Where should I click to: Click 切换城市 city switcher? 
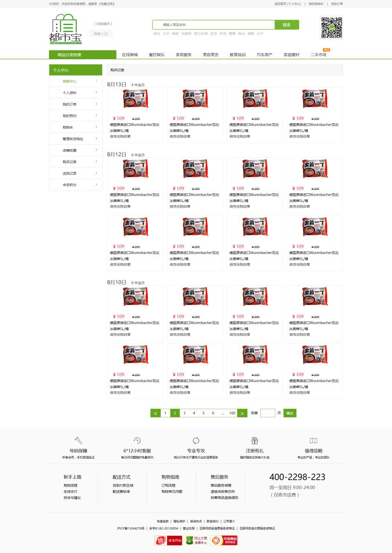tap(103, 24)
